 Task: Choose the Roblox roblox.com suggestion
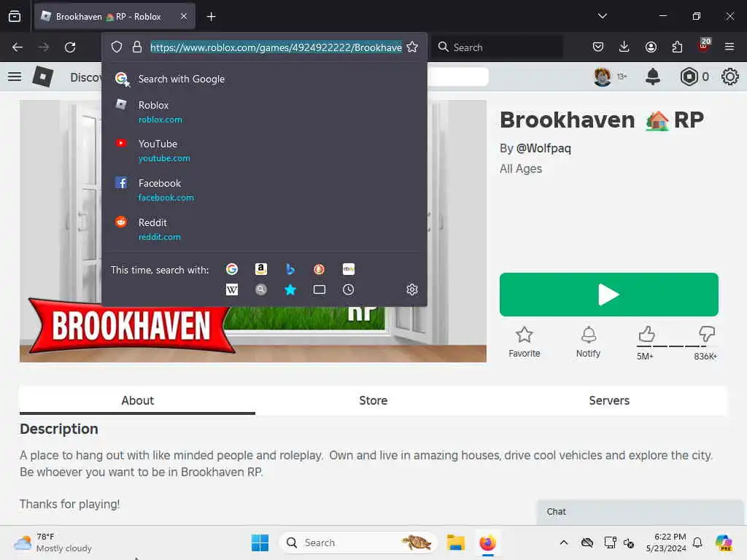pos(264,112)
